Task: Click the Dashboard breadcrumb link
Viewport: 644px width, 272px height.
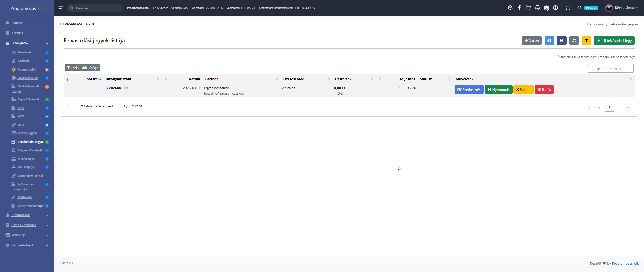Action: 595,24
